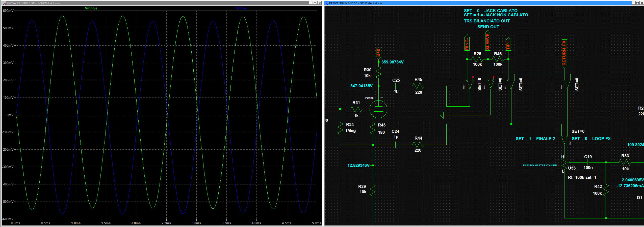
Task: Click the R45 220 ohm resistor
Action: pyautogui.click(x=418, y=86)
